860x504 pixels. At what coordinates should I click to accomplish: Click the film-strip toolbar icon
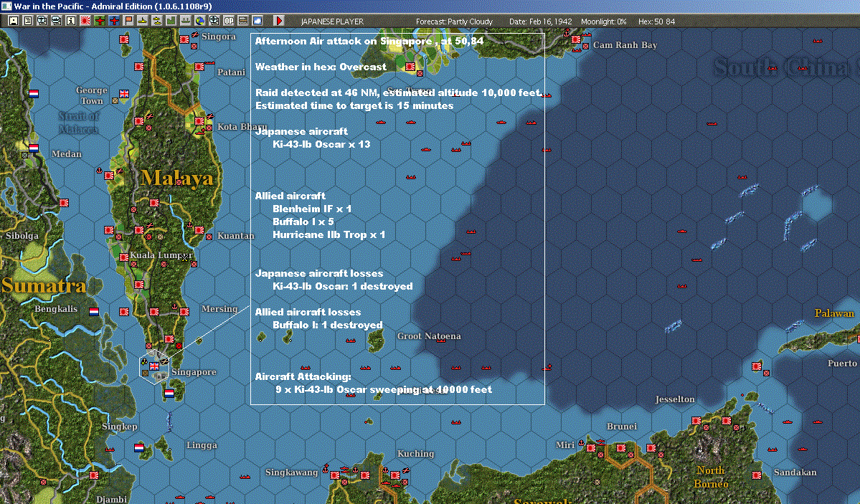[x=243, y=21]
